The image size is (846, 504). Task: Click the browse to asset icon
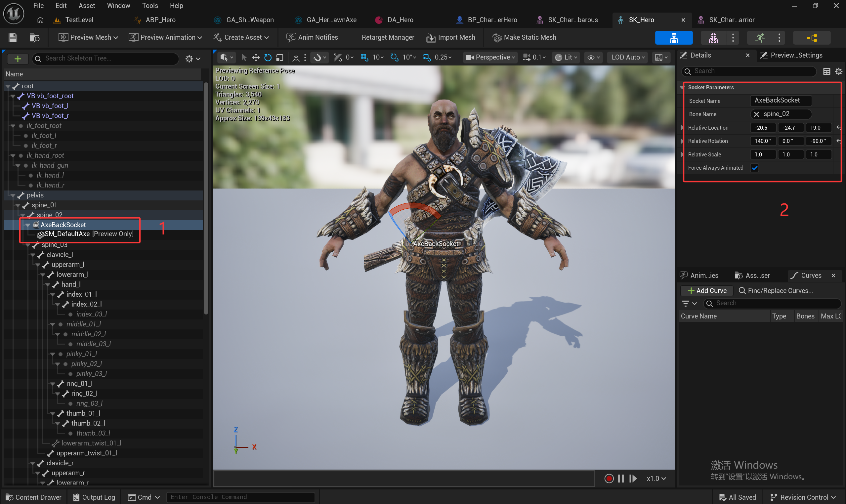coord(34,37)
